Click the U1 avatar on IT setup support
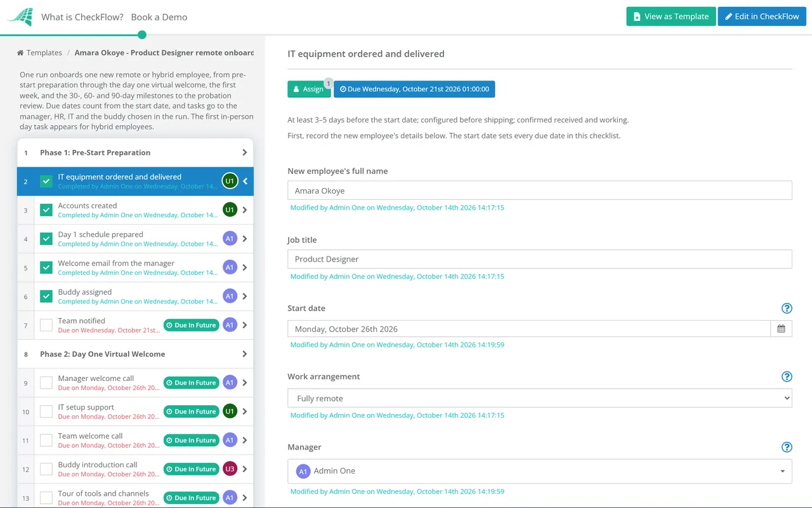The width and height of the screenshot is (812, 508). 230,411
